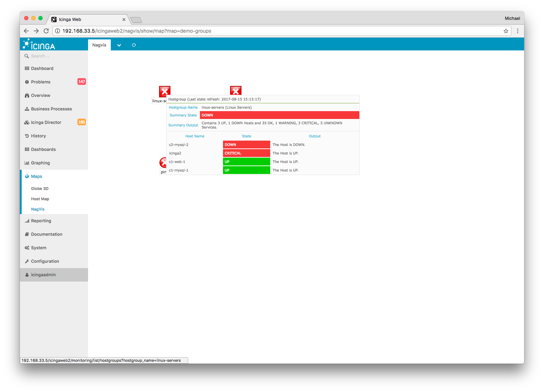Viewport: 544px width, 392px height.
Task: Click the icingaadmin user icon
Action: tap(27, 275)
